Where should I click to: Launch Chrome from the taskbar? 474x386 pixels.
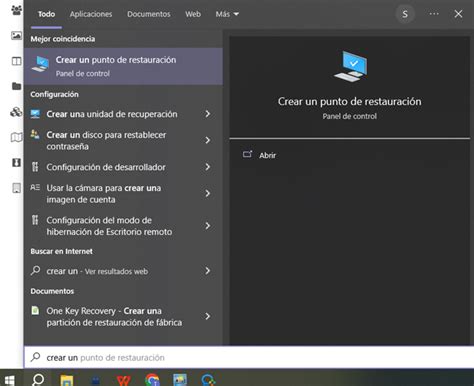pos(152,380)
